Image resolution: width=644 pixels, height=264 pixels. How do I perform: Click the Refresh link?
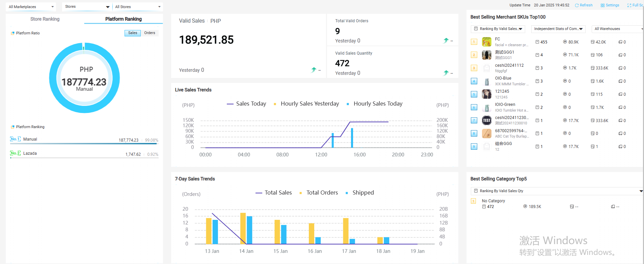pyautogui.click(x=586, y=5)
